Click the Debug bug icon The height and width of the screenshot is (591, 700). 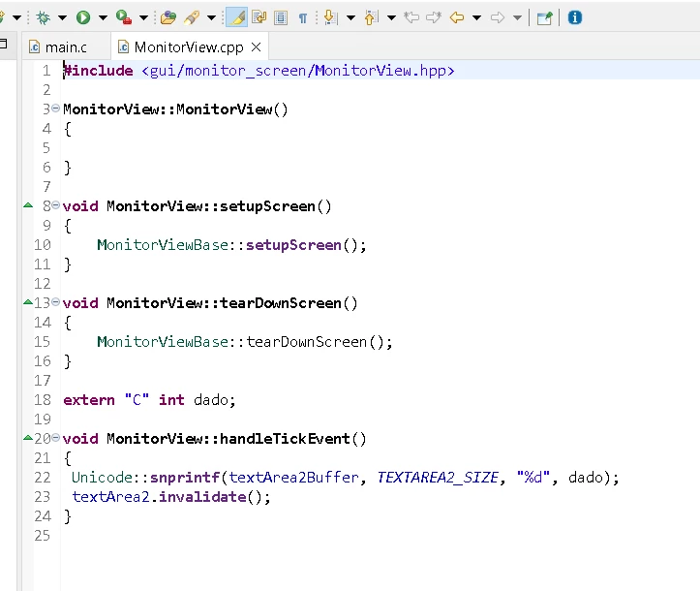coord(44,17)
